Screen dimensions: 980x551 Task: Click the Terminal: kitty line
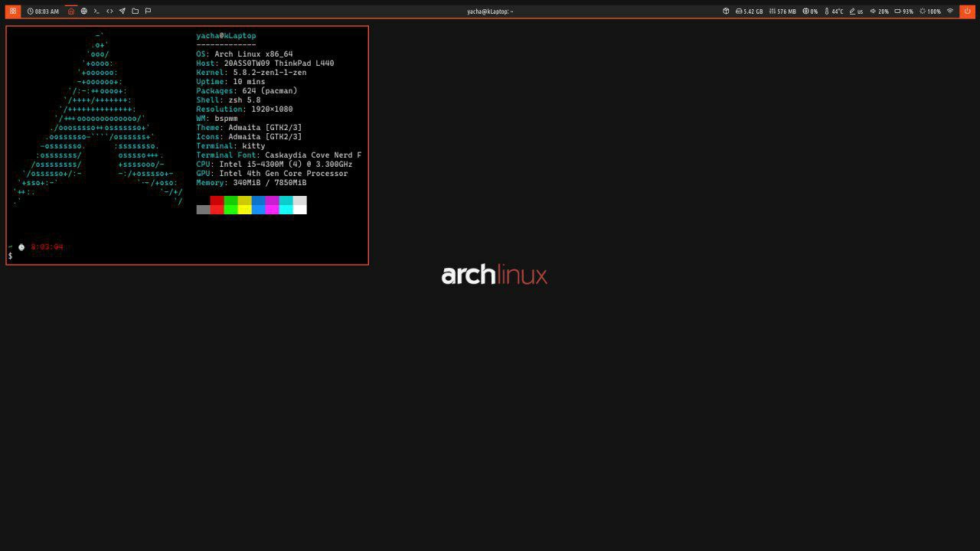[230, 146]
